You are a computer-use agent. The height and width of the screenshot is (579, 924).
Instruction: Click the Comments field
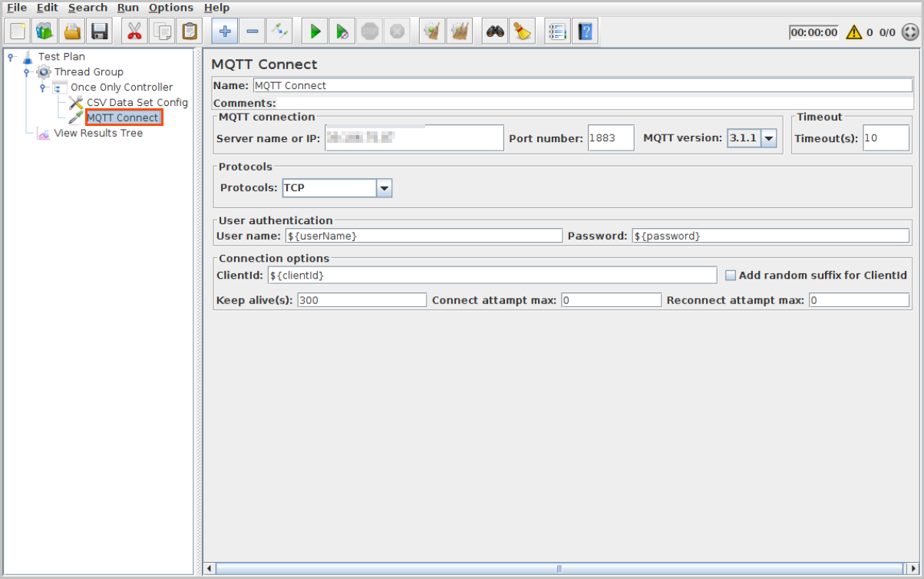tap(595, 103)
